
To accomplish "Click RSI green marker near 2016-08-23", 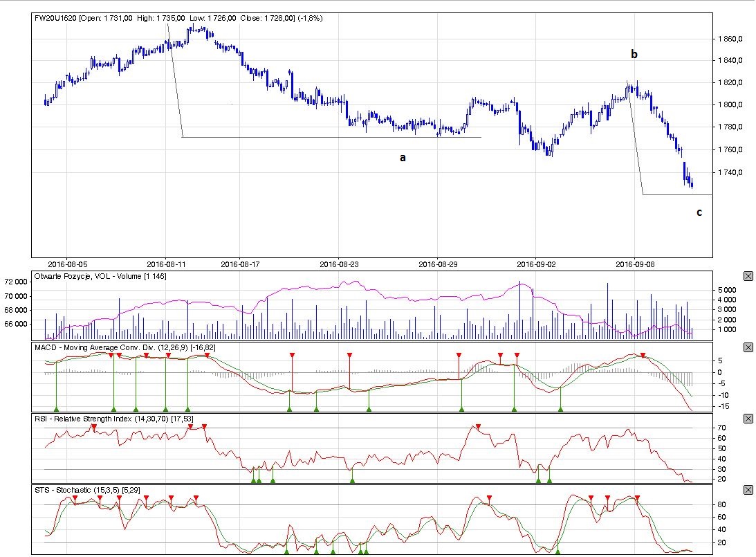I will 352,480.
